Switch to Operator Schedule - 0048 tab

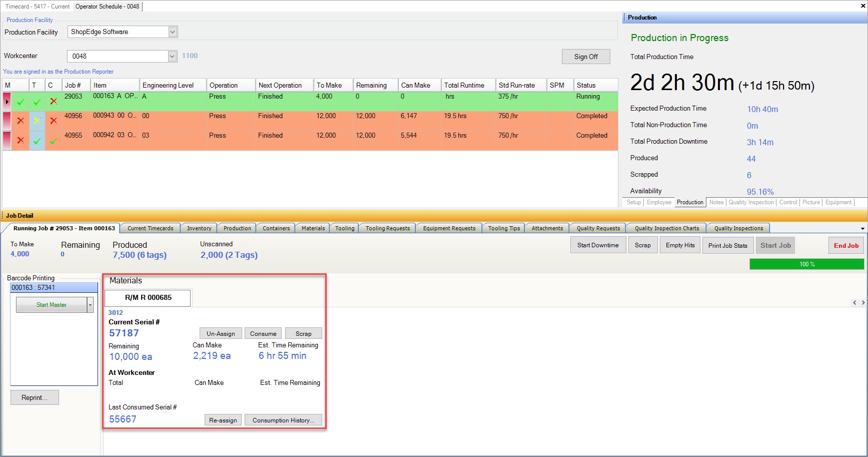click(x=107, y=7)
